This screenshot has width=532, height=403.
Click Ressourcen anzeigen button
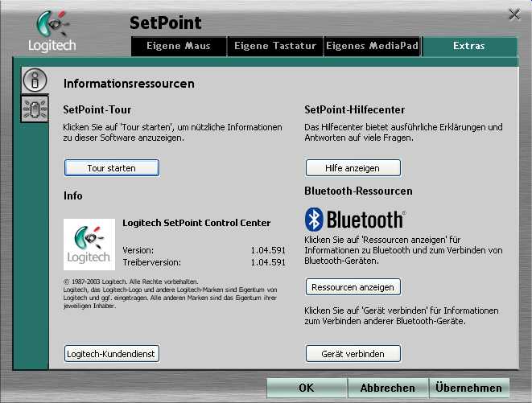[353, 287]
